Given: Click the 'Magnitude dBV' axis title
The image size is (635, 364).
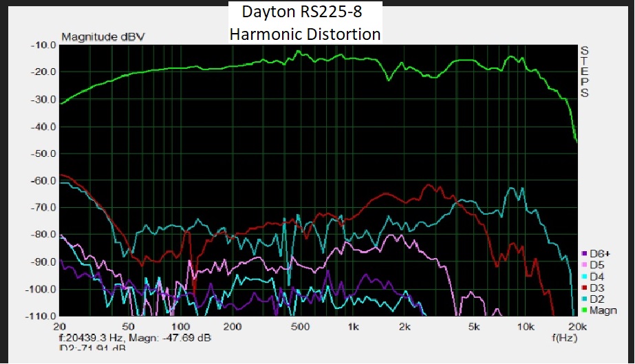Looking at the screenshot, I should tap(103, 37).
